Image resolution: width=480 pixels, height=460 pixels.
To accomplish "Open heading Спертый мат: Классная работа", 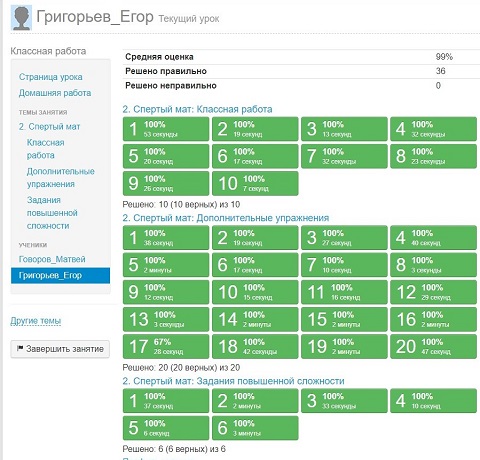I will point(197,109).
